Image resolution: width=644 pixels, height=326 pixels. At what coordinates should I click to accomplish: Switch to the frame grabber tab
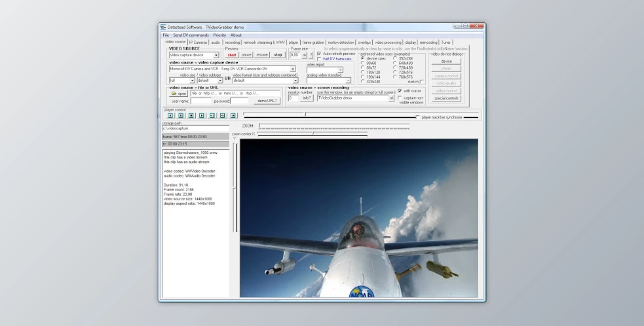click(x=313, y=43)
